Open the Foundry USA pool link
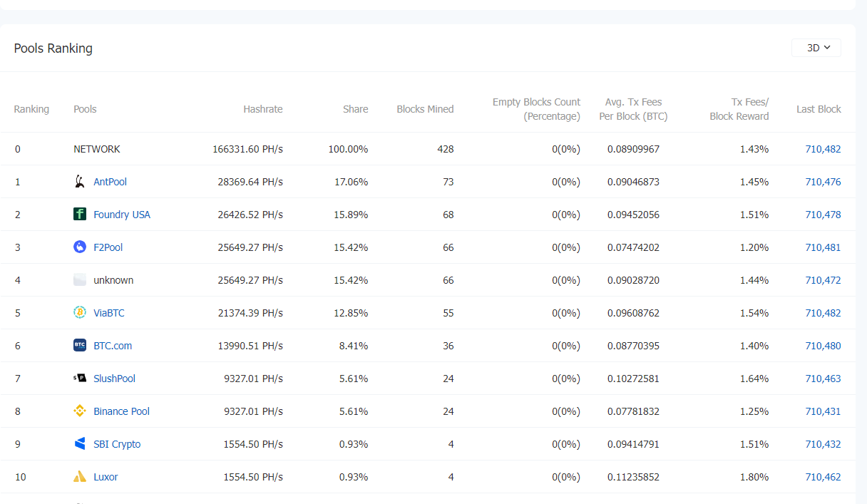 click(122, 215)
